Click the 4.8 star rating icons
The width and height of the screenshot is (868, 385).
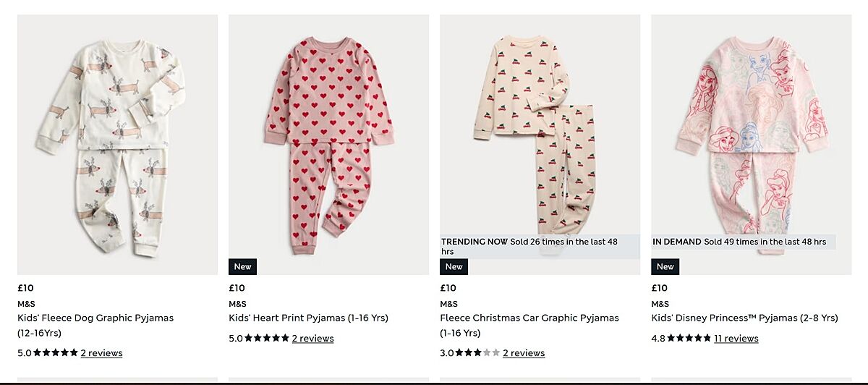tap(689, 338)
